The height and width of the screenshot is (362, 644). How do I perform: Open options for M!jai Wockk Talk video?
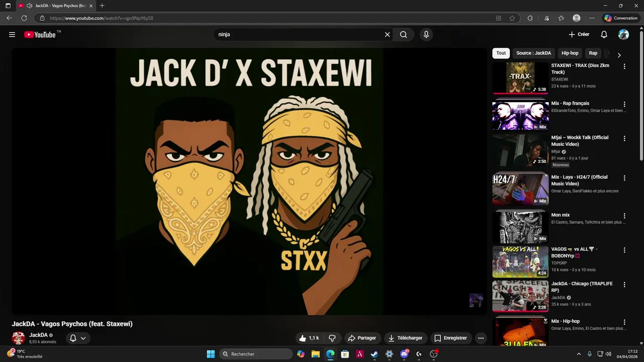pyautogui.click(x=624, y=138)
